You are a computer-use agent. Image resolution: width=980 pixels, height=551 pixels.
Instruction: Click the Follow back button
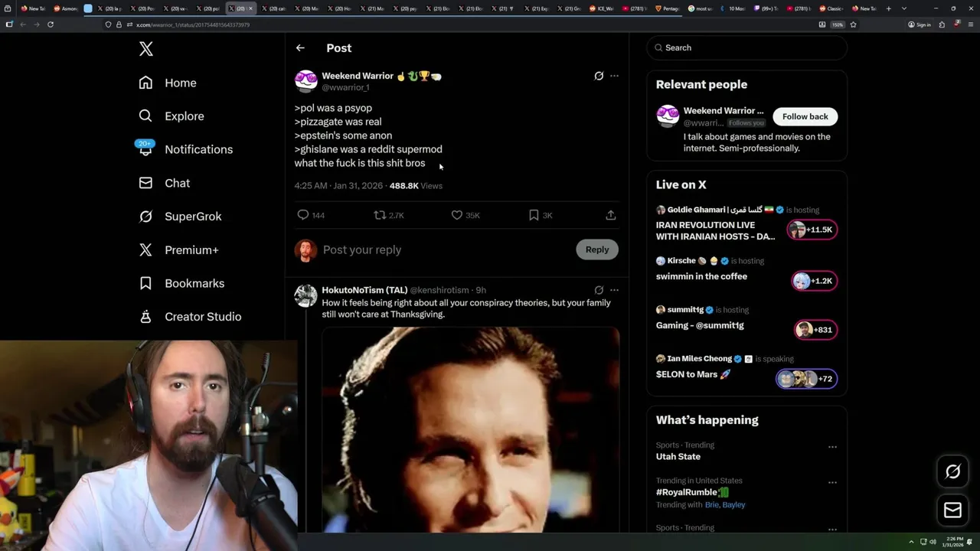point(805,116)
